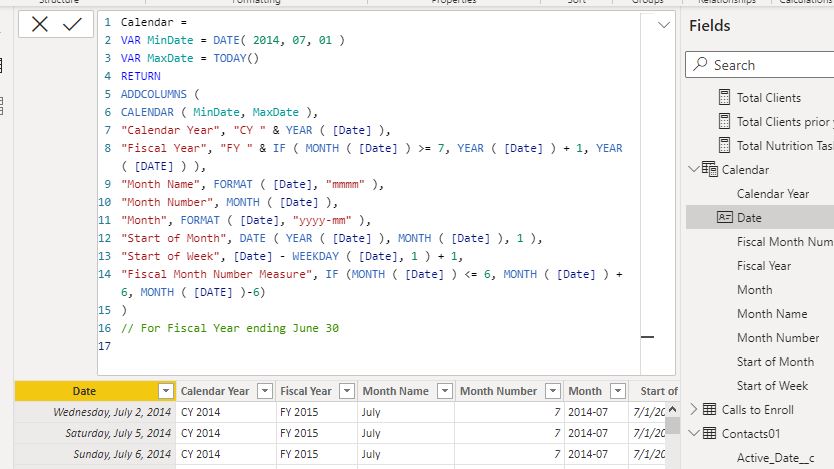Collapse the Calendar table node
The image size is (834, 469).
[694, 169]
